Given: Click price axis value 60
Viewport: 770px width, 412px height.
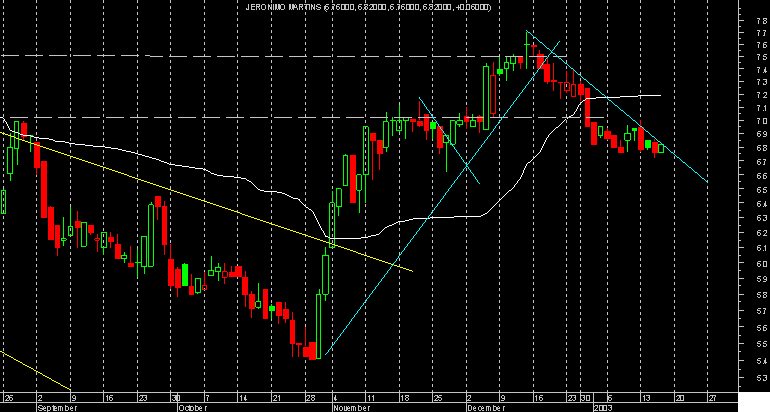Looking at the screenshot, I should (x=762, y=264).
